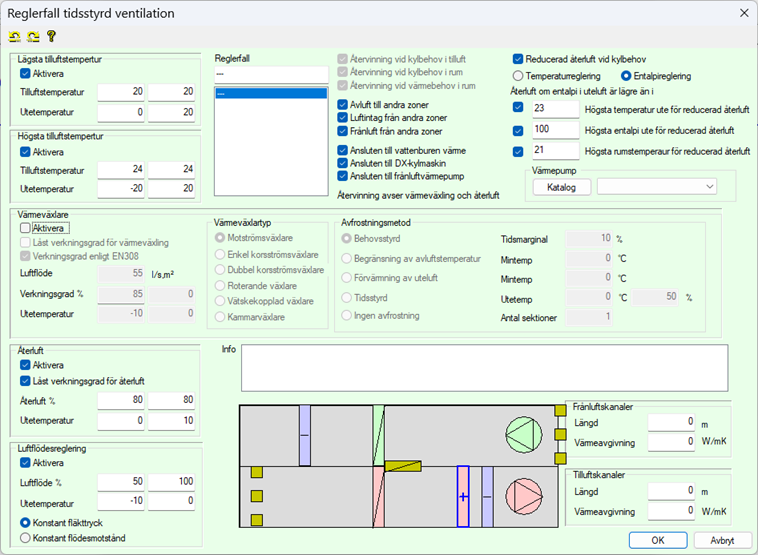
Task: Click the Reglerfall name text field
Action: tap(271, 74)
